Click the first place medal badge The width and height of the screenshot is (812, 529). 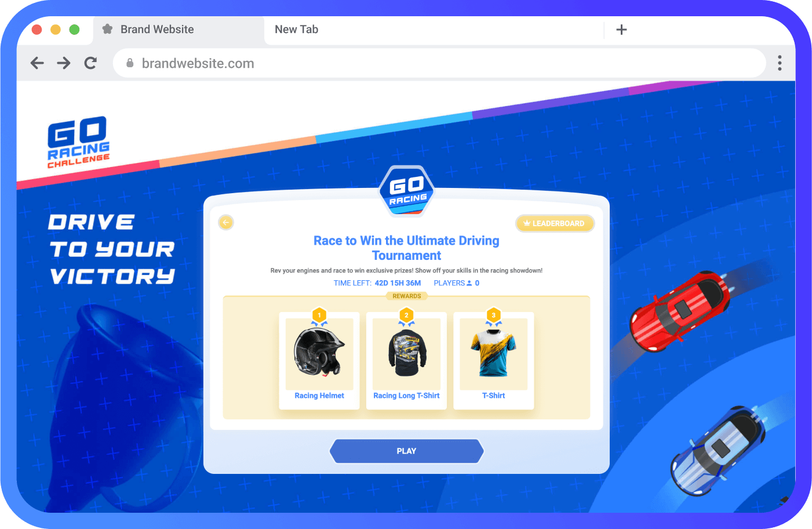pyautogui.click(x=319, y=316)
